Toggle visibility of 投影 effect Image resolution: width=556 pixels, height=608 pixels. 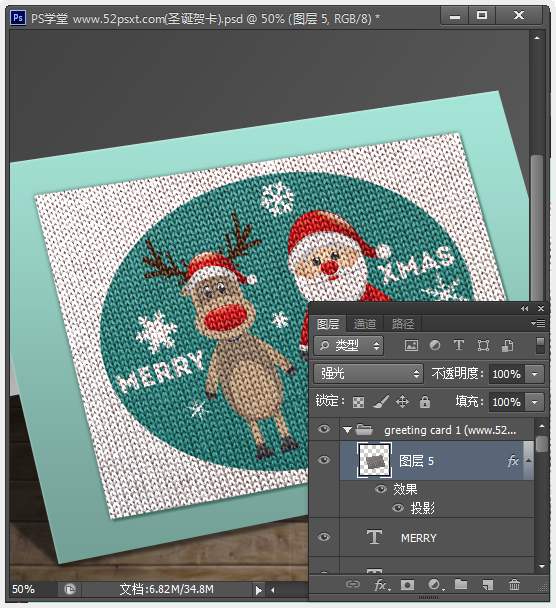398,508
